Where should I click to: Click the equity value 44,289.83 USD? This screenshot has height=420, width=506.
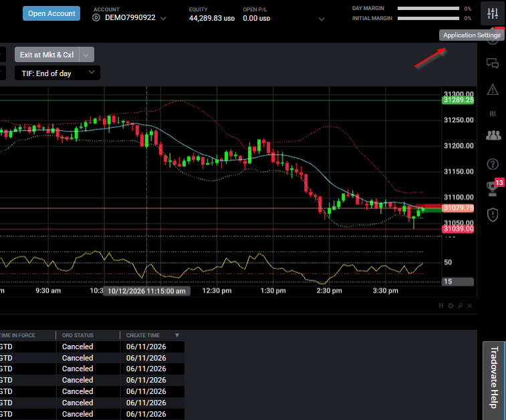coord(212,19)
